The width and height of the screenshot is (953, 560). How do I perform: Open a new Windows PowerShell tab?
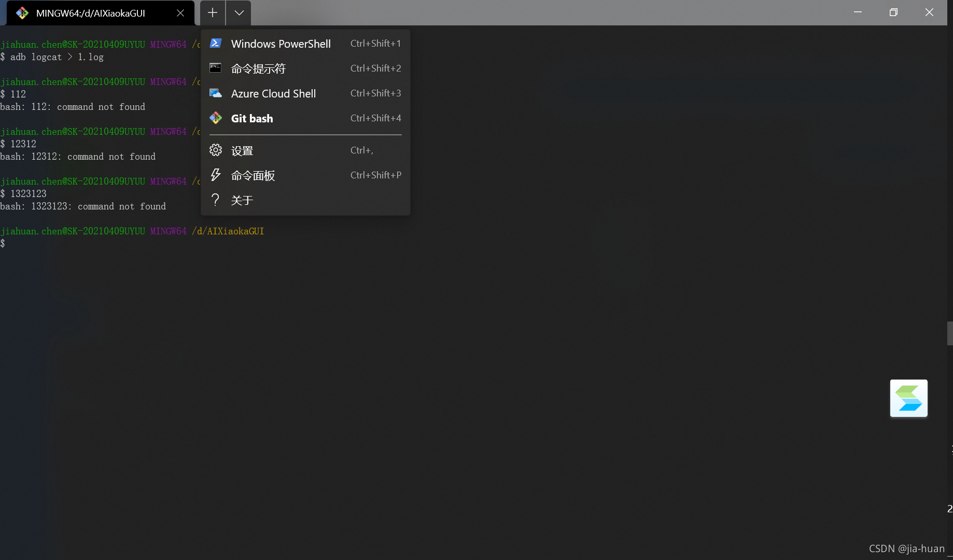[x=305, y=44]
